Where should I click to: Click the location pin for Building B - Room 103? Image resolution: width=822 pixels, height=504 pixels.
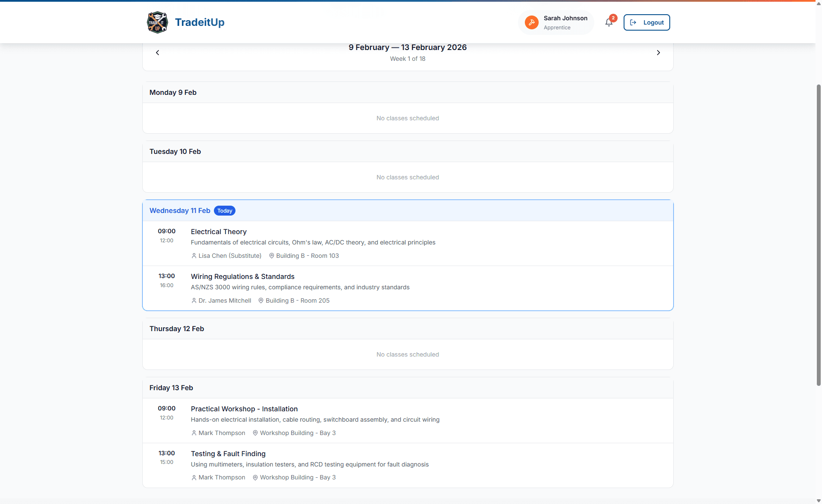click(271, 256)
